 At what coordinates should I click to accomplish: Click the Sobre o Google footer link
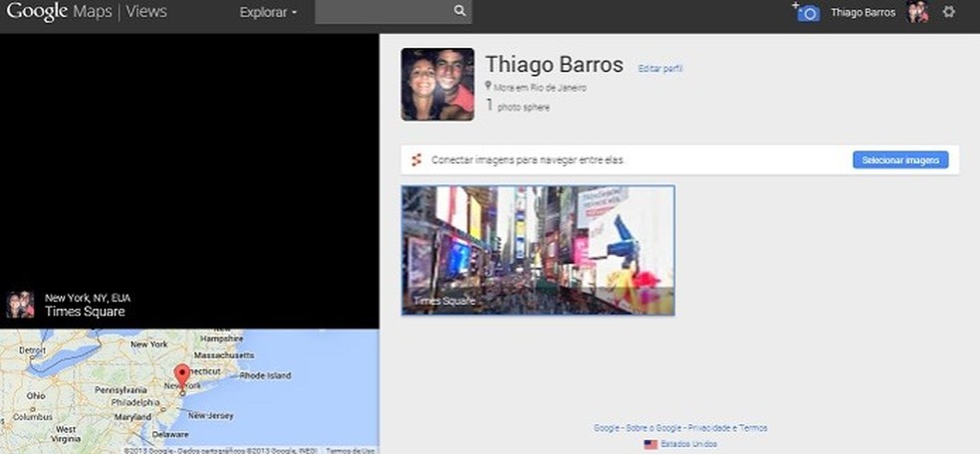click(654, 428)
